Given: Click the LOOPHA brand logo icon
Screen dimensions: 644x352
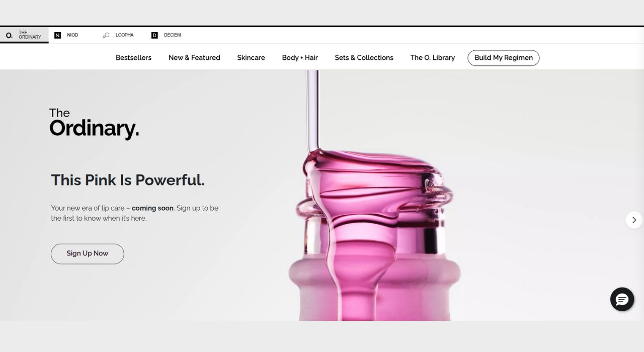Looking at the screenshot, I should [106, 35].
